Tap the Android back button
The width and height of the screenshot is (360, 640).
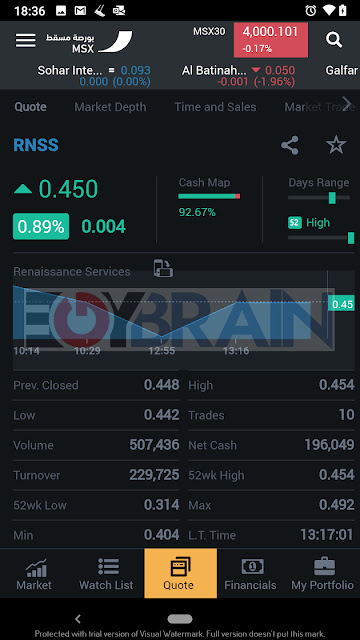pyautogui.click(x=78, y=619)
